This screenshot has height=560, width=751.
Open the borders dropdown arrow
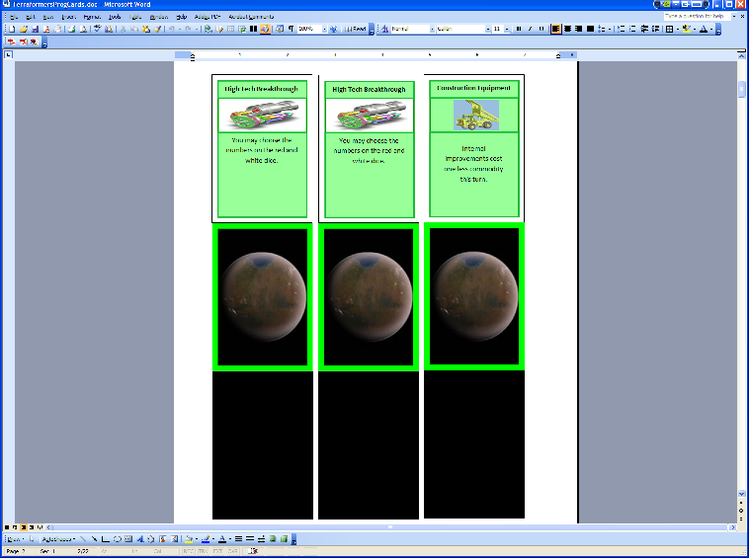[678, 29]
